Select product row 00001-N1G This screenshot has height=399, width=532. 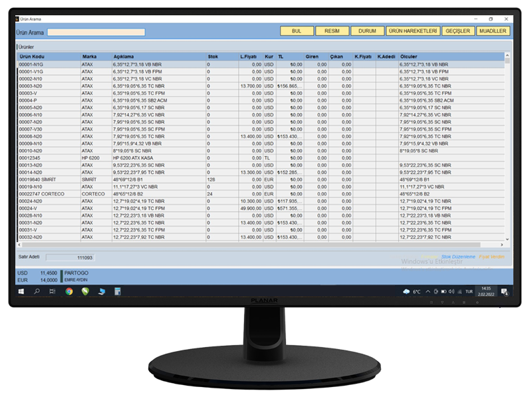pyautogui.click(x=261, y=65)
